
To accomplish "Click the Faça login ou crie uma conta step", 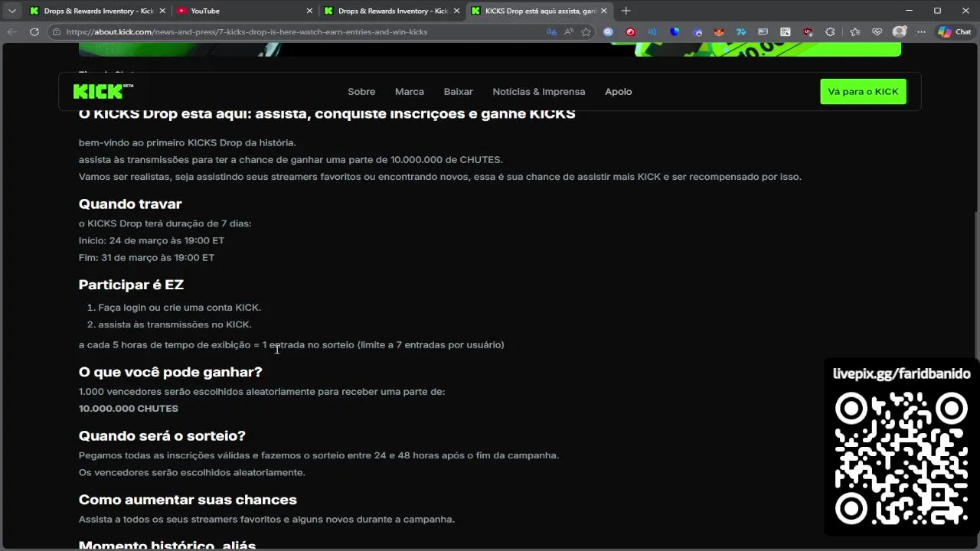I will pyautogui.click(x=179, y=308).
